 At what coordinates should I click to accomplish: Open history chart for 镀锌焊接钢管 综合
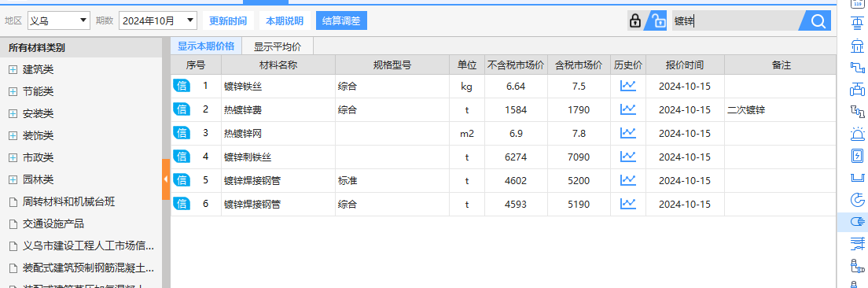[x=627, y=204]
